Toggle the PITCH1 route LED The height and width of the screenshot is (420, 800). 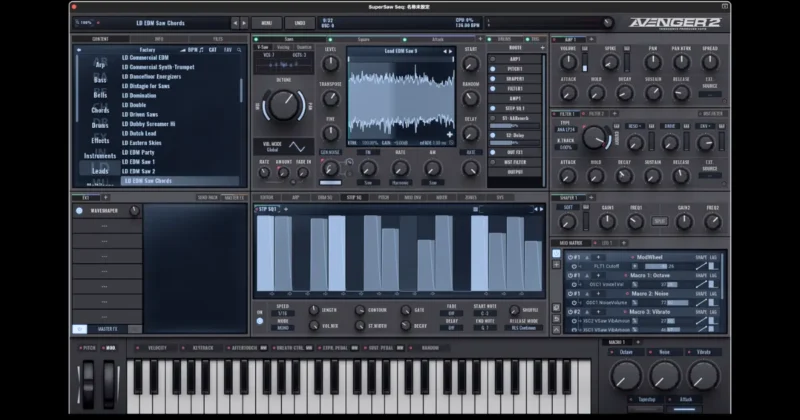pyautogui.click(x=492, y=69)
